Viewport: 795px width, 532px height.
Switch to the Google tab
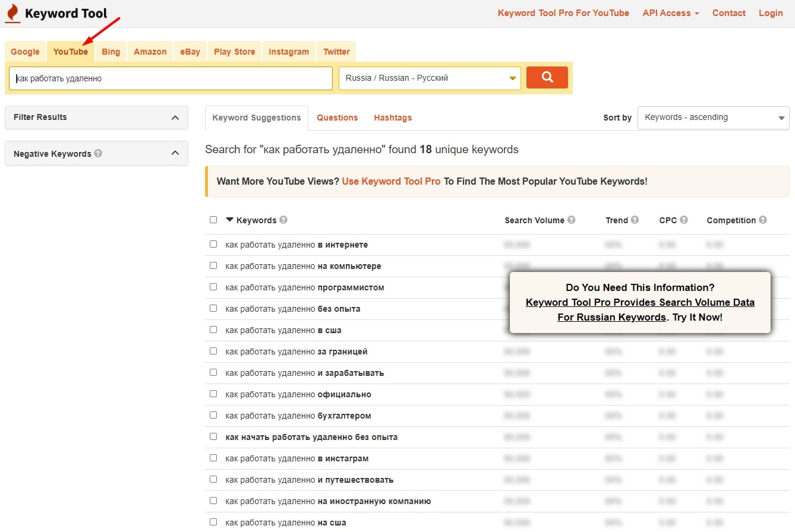[25, 52]
